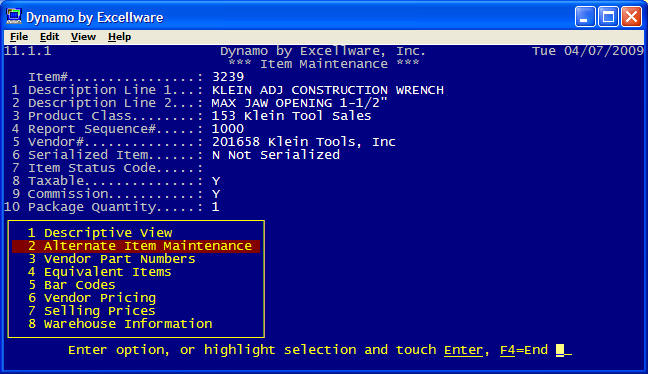This screenshot has width=648, height=374.
Task: Minimize the Dynamo window
Action: tap(585, 17)
